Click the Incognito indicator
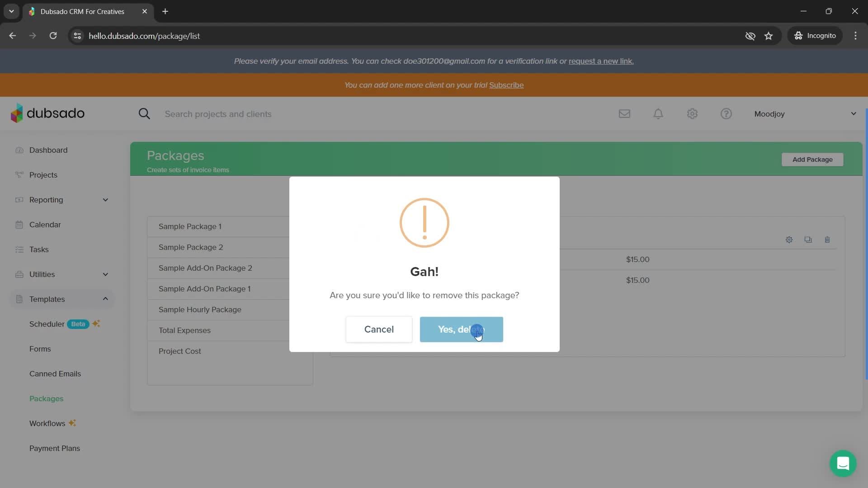Viewport: 868px width, 488px height. (815, 36)
